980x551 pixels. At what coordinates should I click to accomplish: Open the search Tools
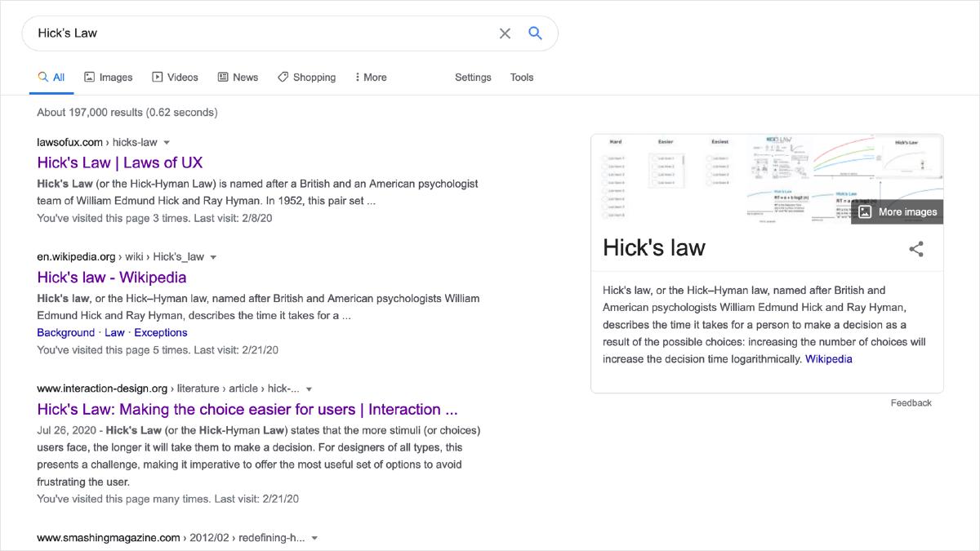(522, 78)
